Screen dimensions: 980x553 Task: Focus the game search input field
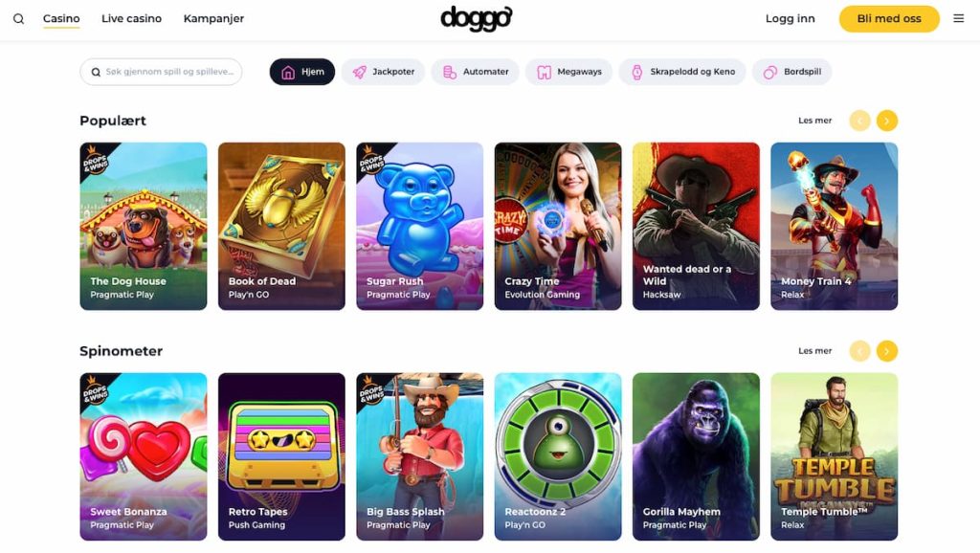161,72
